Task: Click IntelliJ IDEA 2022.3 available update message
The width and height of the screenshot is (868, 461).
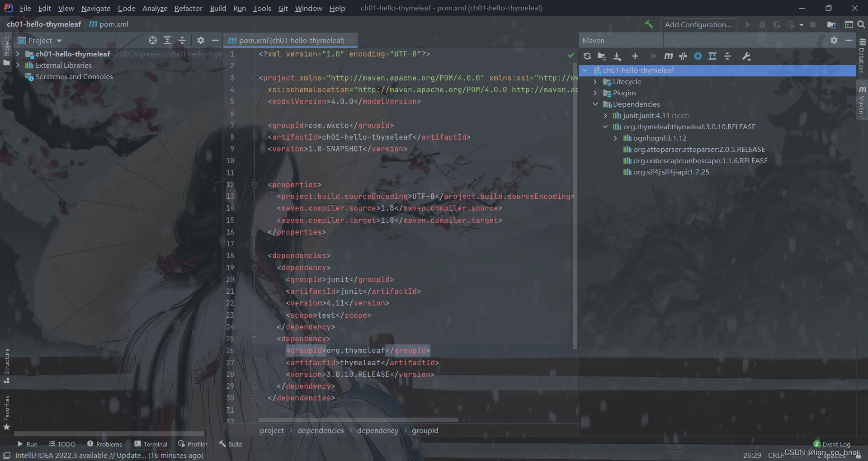Action: click(x=109, y=455)
